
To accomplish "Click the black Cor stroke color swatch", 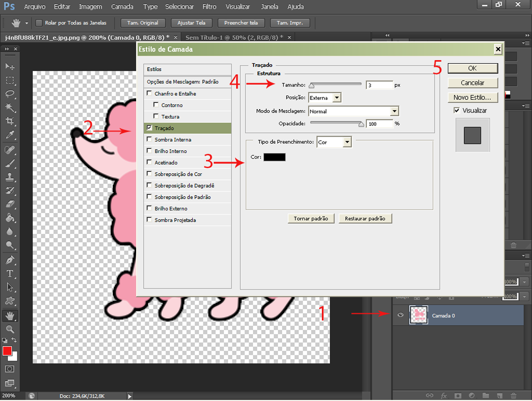I will tap(274, 157).
